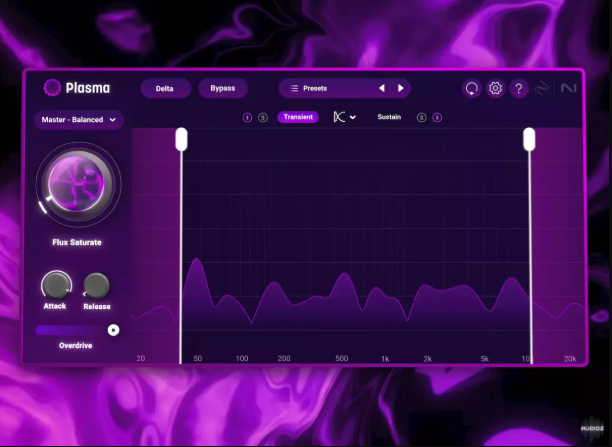Screen dimensions: 612x447
Task: Toggle the Delta listening button
Action: click(x=165, y=88)
